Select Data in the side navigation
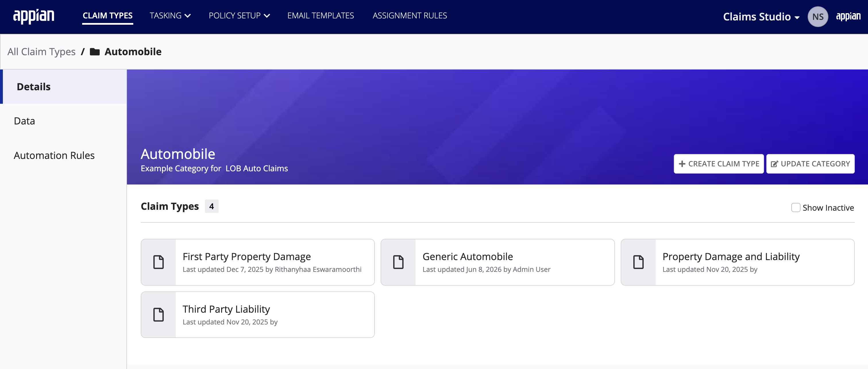 pos(64,121)
